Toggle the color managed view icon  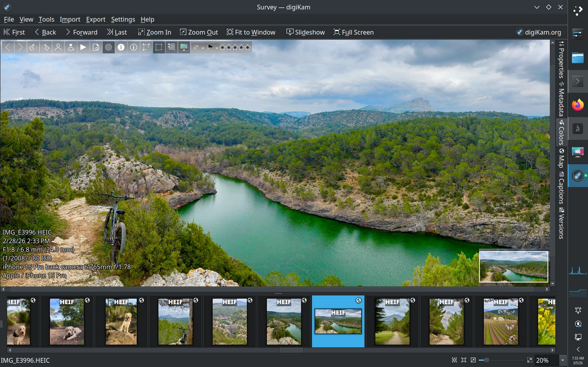(x=184, y=47)
